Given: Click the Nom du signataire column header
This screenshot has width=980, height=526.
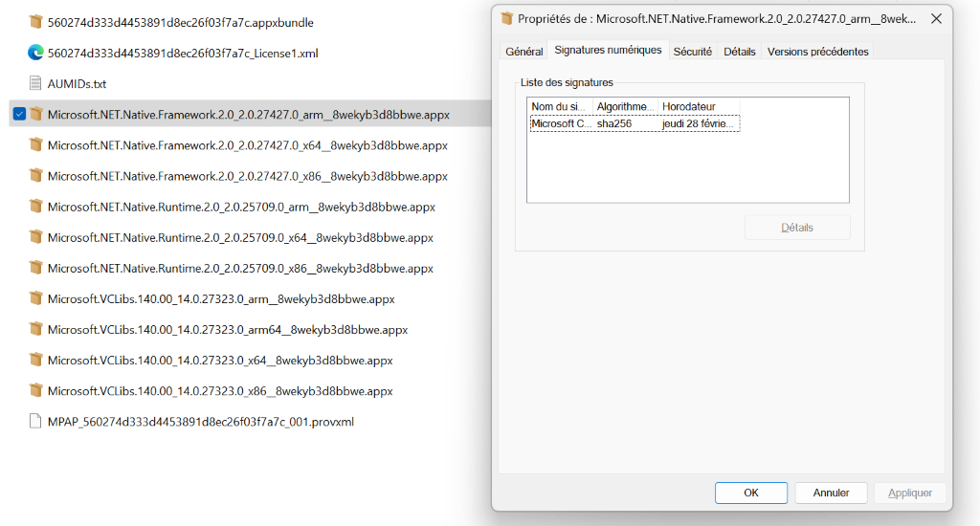Looking at the screenshot, I should click(x=559, y=107).
